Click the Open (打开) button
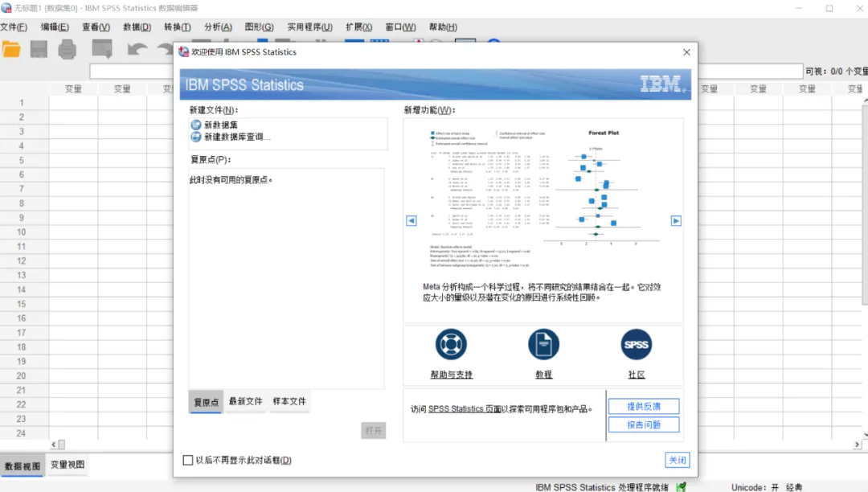868x492 pixels. coord(373,431)
